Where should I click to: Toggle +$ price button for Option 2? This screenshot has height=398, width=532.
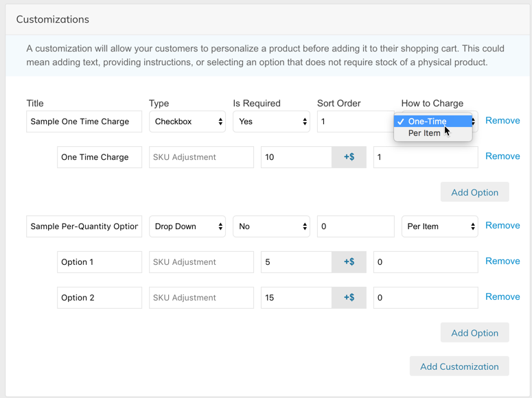[x=349, y=298]
